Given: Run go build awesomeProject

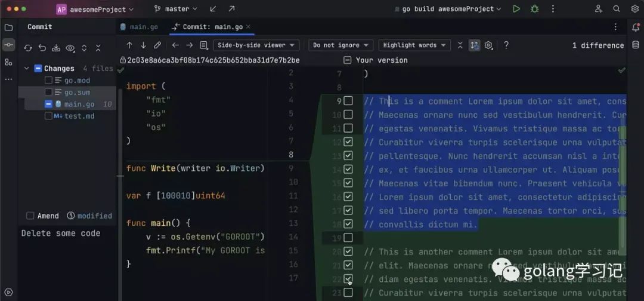Looking at the screenshot, I should [x=516, y=8].
